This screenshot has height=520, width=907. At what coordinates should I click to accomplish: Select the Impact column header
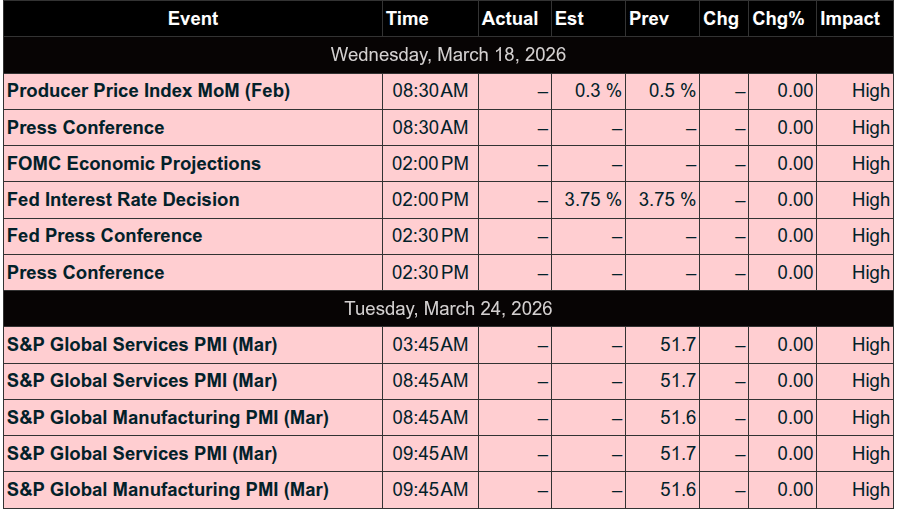point(850,19)
